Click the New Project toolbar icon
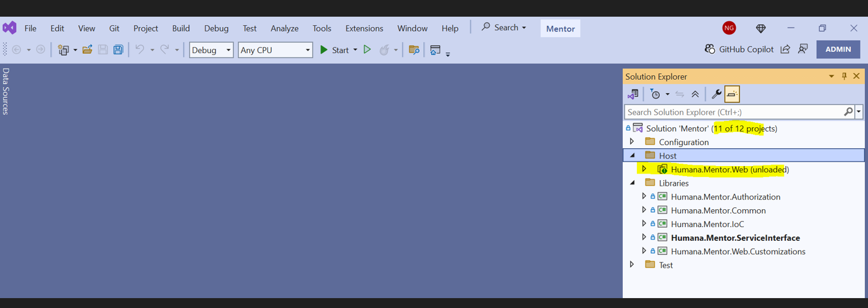Image resolution: width=868 pixels, height=308 pixels. [x=63, y=50]
